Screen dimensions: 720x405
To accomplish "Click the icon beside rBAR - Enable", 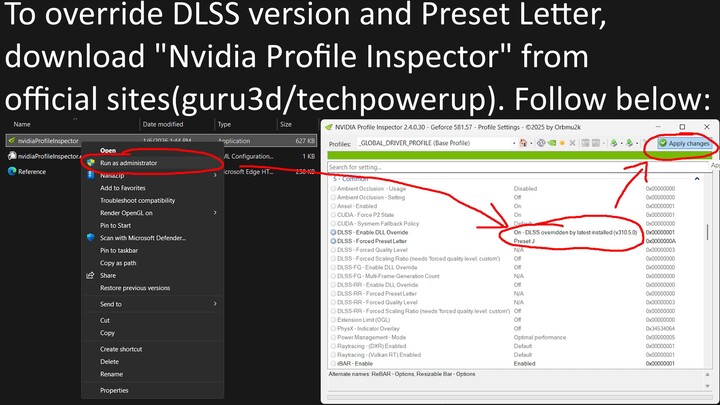I will point(333,364).
